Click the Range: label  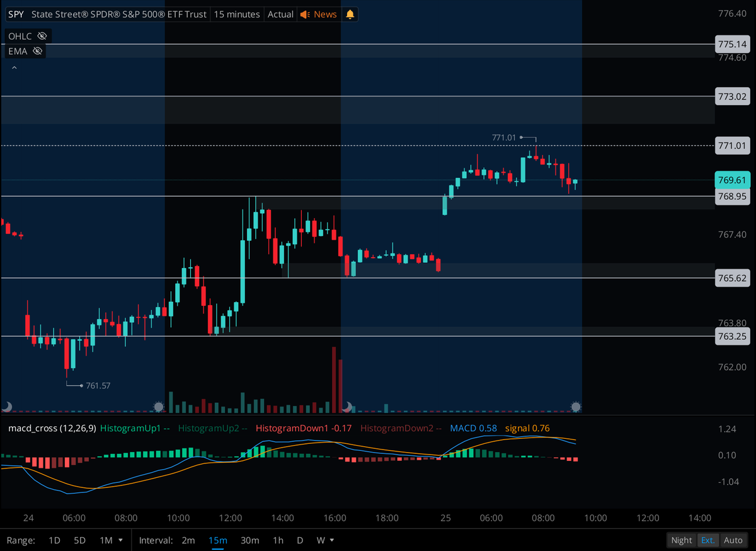pyautogui.click(x=21, y=540)
